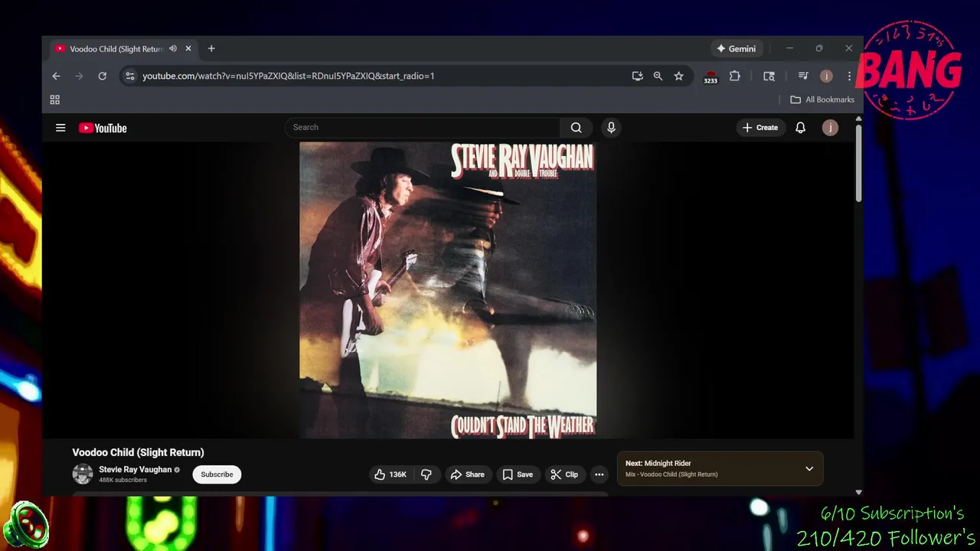Image resolution: width=980 pixels, height=551 pixels.
Task: Focus the YouTube search field
Action: click(422, 128)
